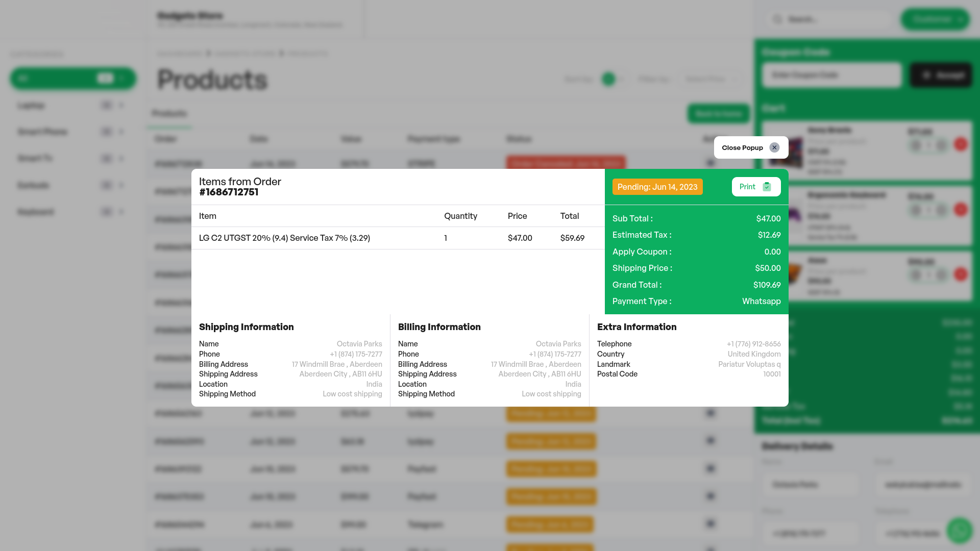Open the Customer dropdown button

pos(935,19)
